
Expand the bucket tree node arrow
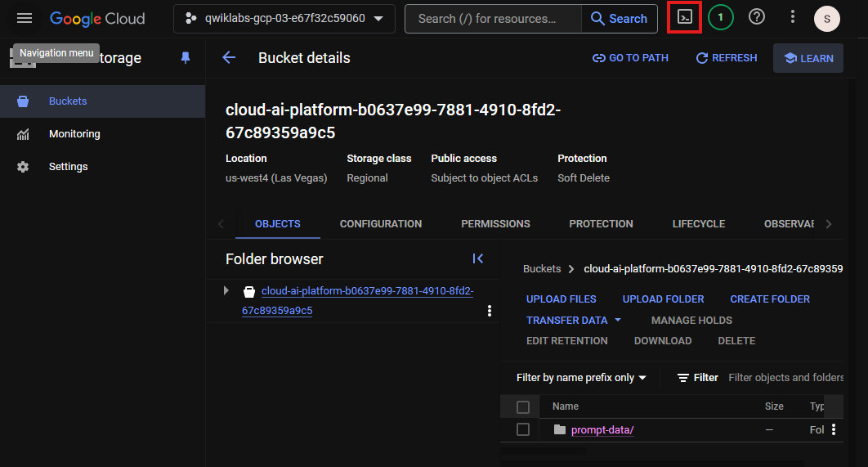tap(226, 290)
